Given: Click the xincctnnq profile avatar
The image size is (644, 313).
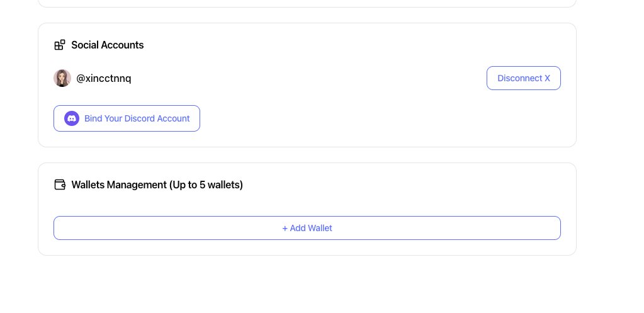Looking at the screenshot, I should pyautogui.click(x=62, y=78).
